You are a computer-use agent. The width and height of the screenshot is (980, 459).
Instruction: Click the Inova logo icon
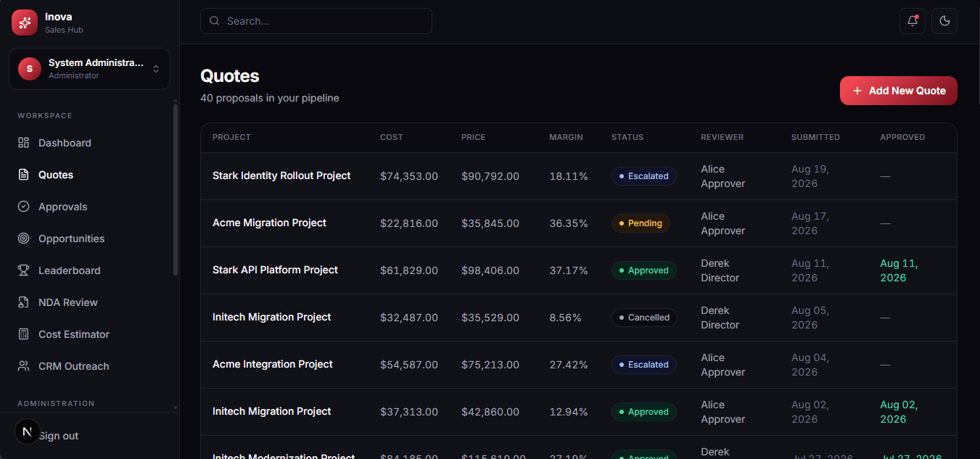click(x=25, y=22)
